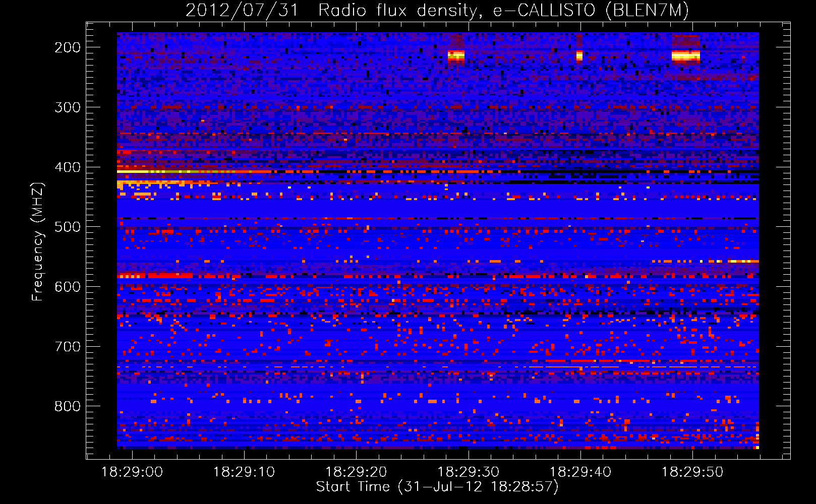
Task: Click the 'Frequency (MHZ)' axis label
Action: [x=38, y=241]
